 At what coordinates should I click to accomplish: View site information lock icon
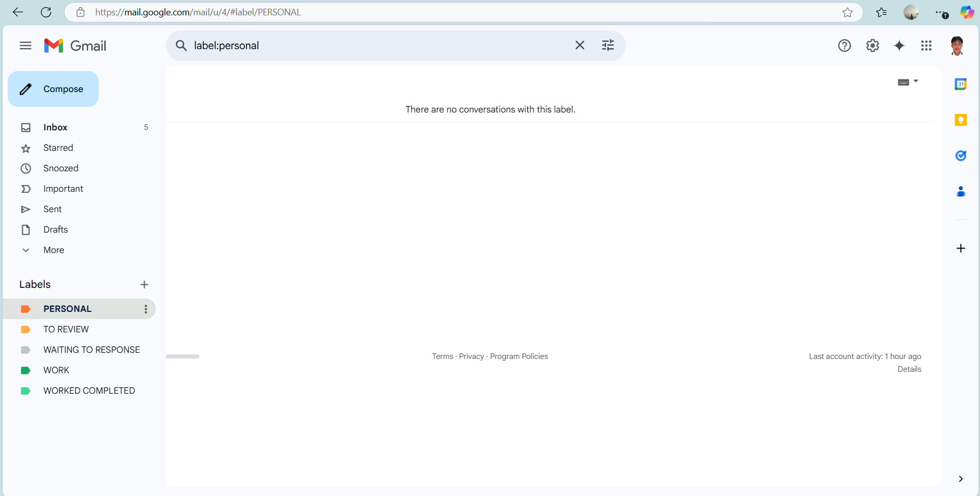80,12
